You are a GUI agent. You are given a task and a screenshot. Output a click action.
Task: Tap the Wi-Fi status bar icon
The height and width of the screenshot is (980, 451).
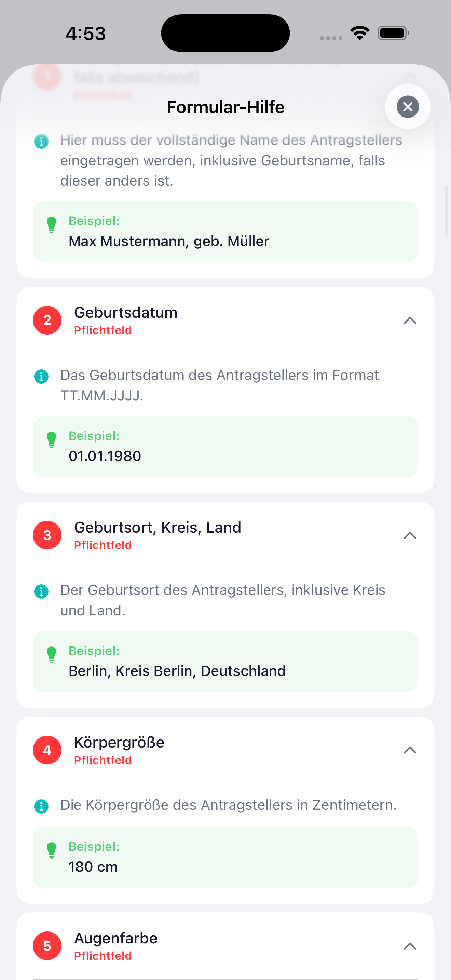360,33
